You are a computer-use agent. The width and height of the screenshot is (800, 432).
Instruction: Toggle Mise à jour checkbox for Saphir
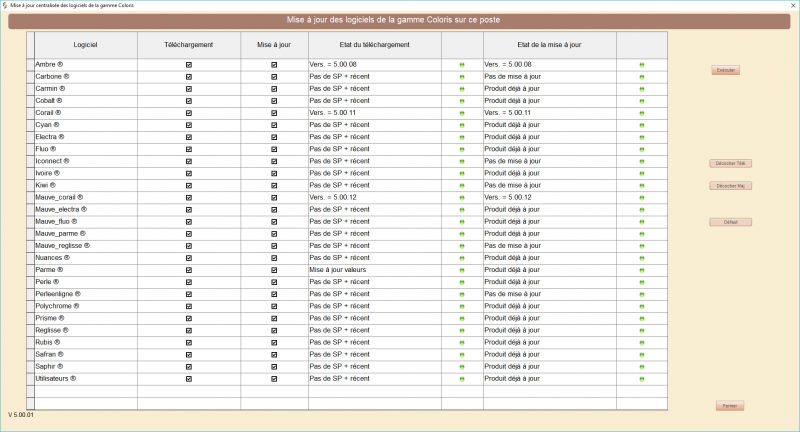tap(274, 367)
